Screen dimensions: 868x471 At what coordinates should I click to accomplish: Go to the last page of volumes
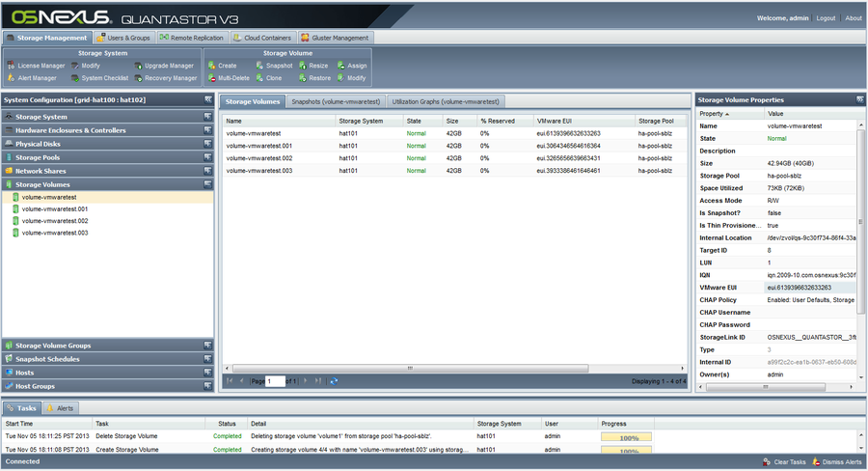pos(317,381)
